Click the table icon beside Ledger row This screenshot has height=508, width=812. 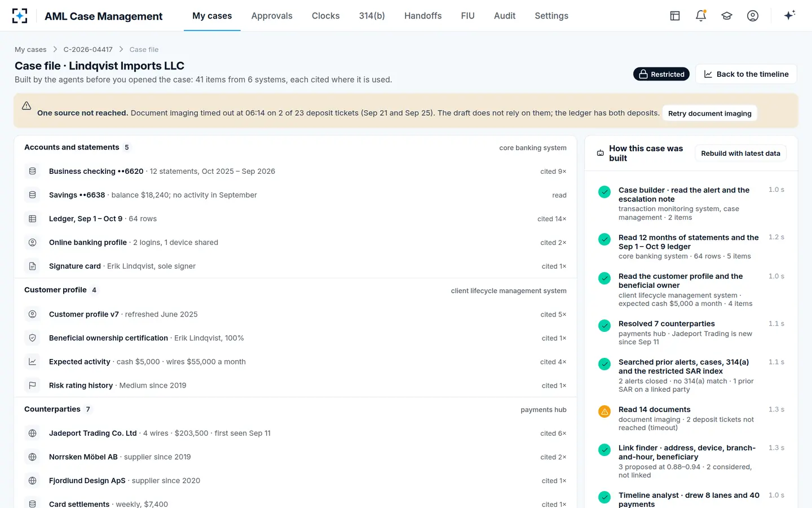coord(33,218)
